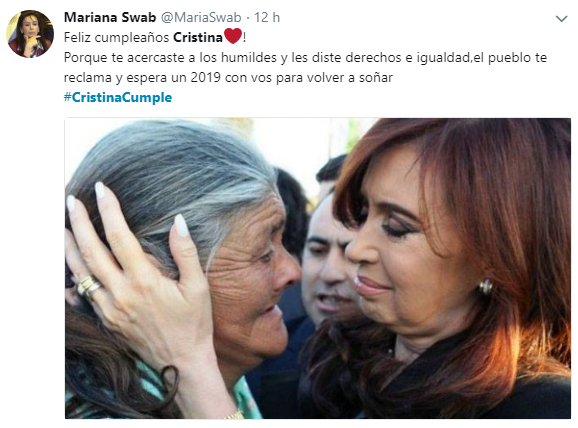
Task: Click the tweet line starting Porque te acercaste
Action: click(305, 58)
